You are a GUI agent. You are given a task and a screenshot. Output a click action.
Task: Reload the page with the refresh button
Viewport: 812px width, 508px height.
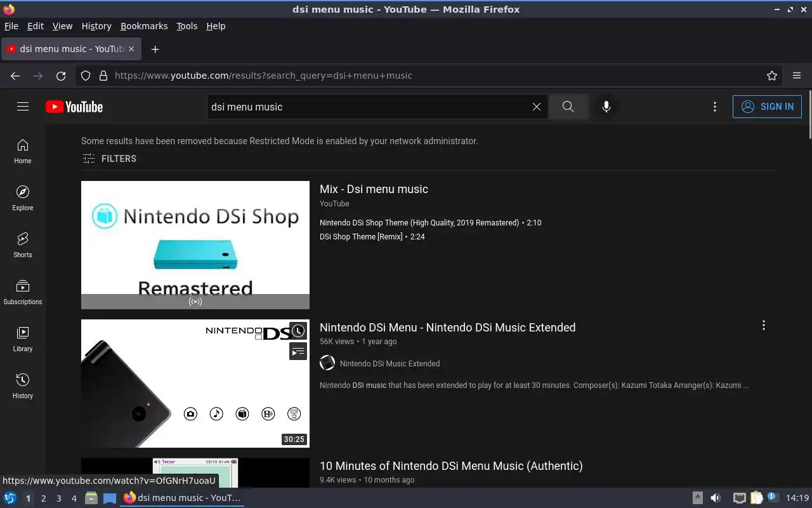(61, 76)
